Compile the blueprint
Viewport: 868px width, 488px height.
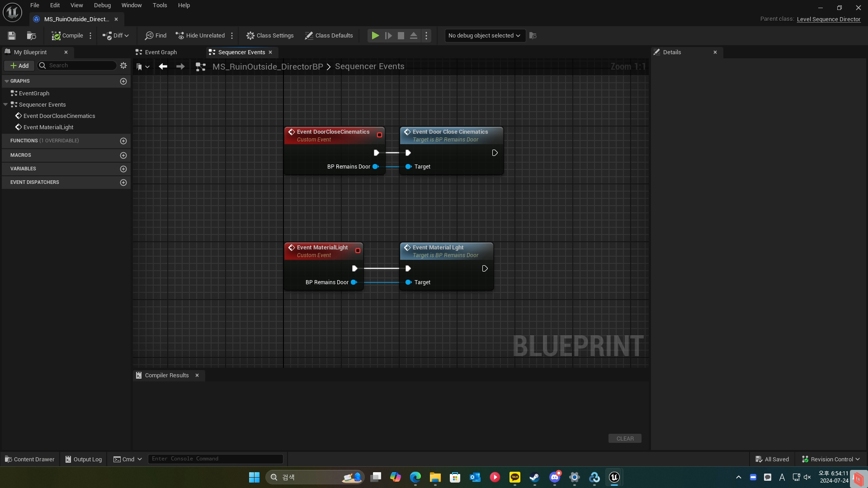click(x=67, y=36)
